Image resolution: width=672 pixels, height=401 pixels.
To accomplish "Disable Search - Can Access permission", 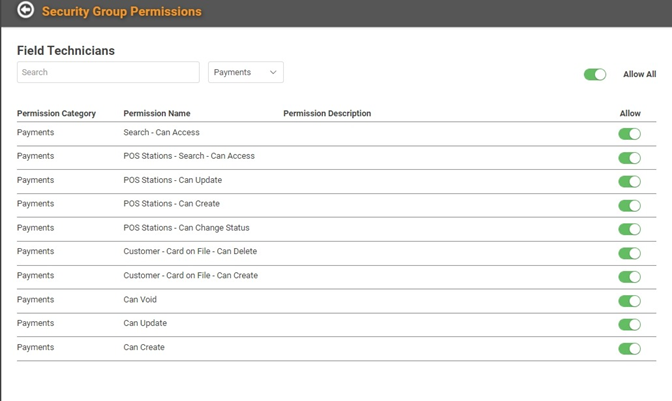I will click(630, 134).
